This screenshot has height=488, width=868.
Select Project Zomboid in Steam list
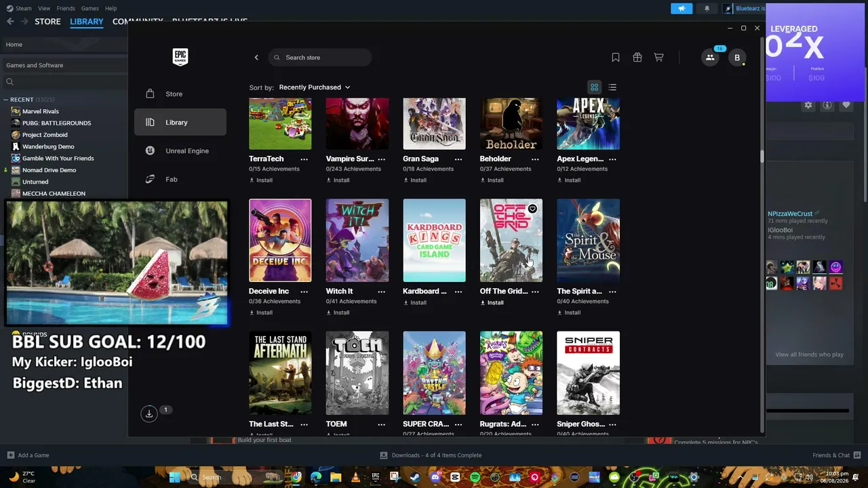pyautogui.click(x=45, y=135)
